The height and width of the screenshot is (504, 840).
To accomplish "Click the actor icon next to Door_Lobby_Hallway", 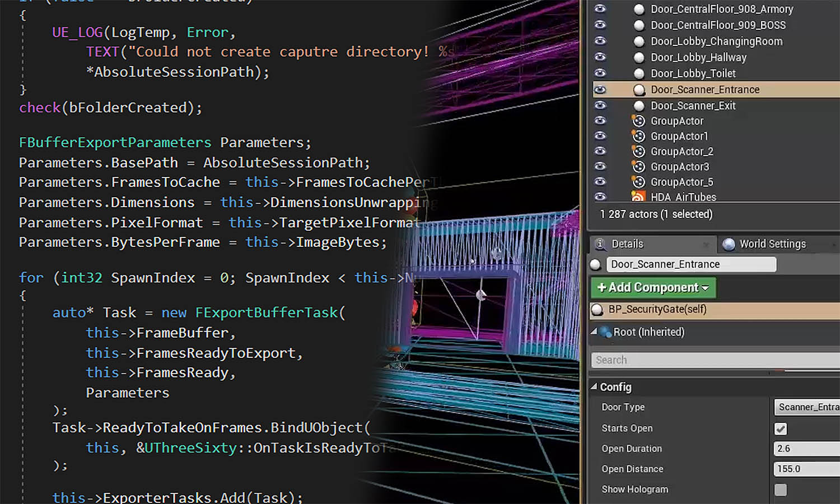I will tap(639, 57).
